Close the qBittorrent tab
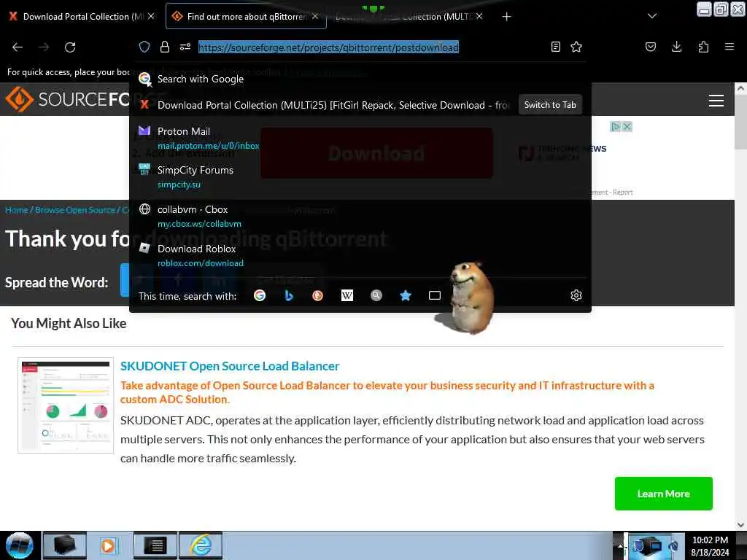Image resolution: width=747 pixels, height=560 pixels. (315, 16)
